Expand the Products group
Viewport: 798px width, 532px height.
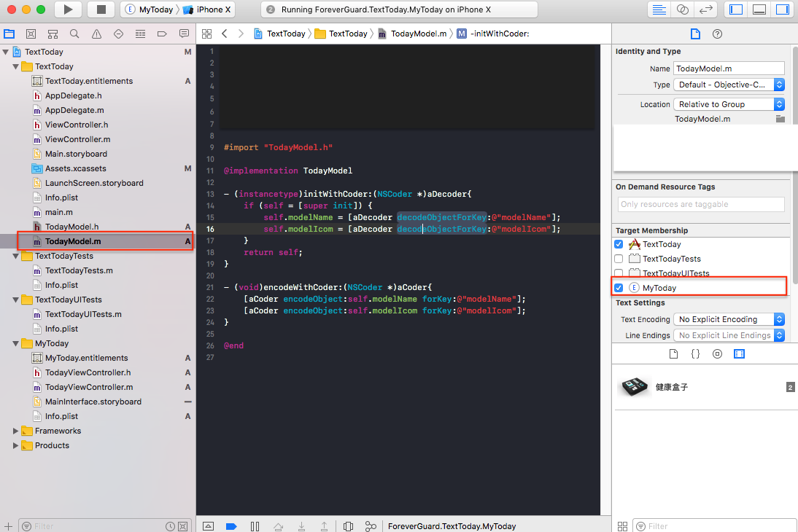click(x=15, y=445)
